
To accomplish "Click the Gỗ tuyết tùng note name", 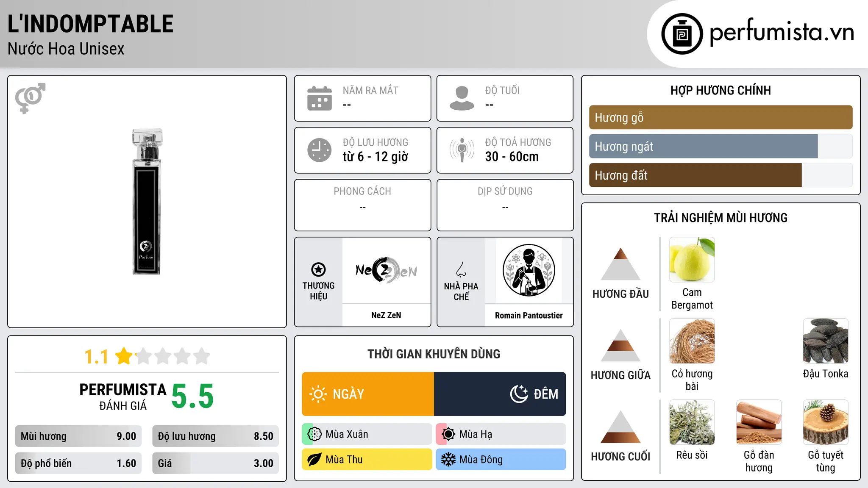I will [826, 461].
